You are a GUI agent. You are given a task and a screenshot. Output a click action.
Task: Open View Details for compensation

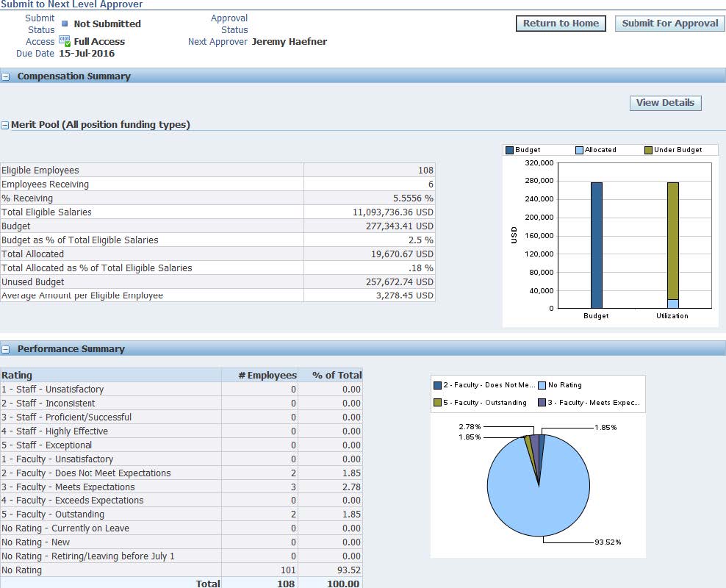[665, 103]
